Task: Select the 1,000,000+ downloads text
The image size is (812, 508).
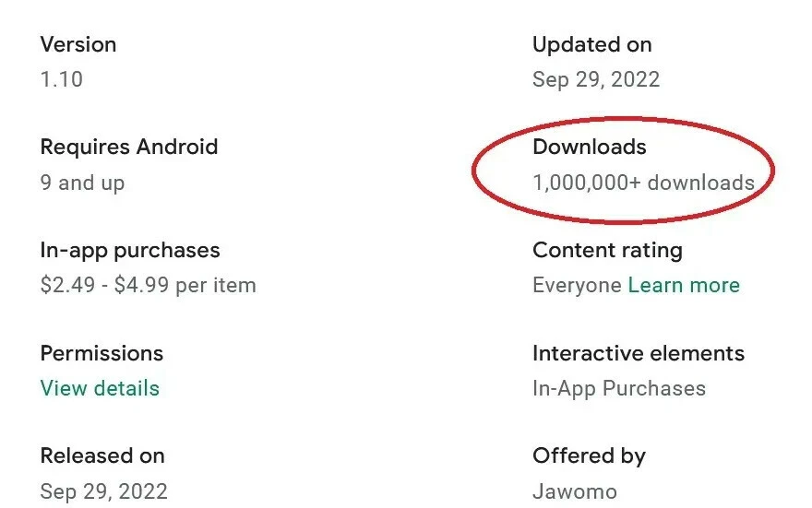Action: click(x=643, y=183)
